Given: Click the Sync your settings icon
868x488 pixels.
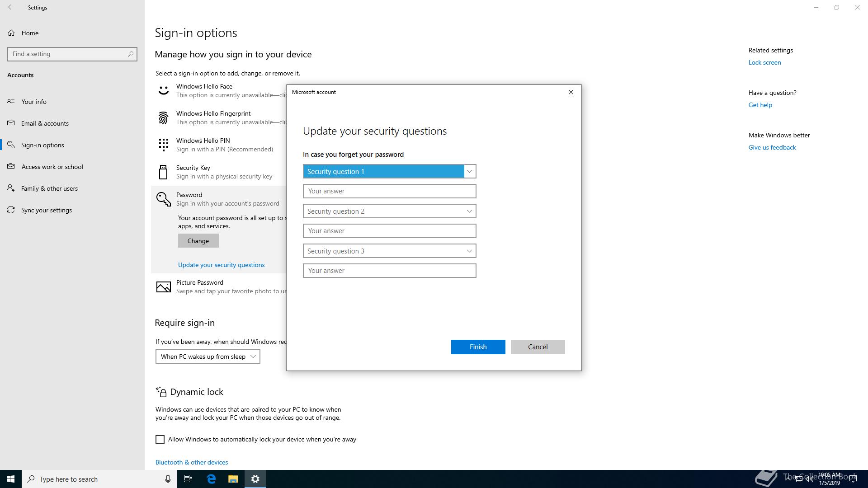Looking at the screenshot, I should [11, 210].
